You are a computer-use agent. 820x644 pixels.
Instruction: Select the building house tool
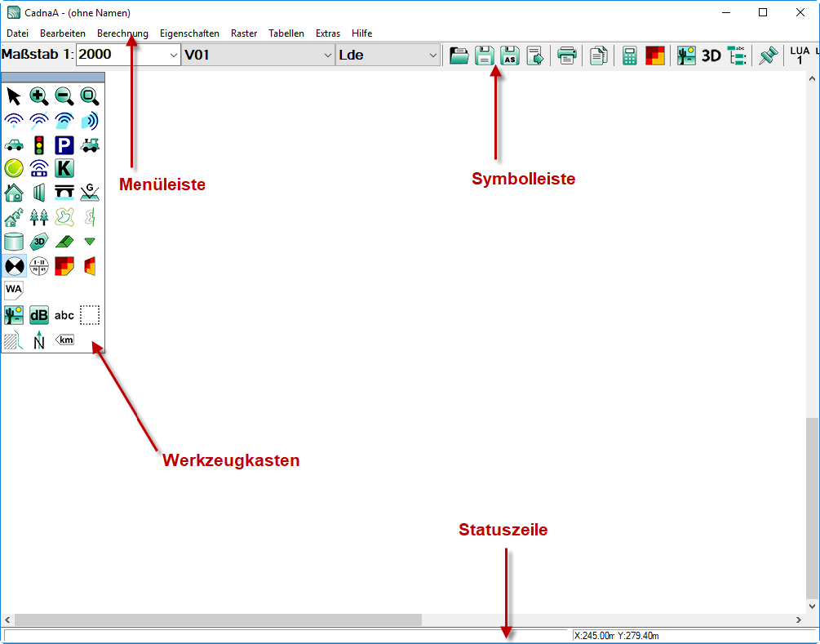point(14,193)
